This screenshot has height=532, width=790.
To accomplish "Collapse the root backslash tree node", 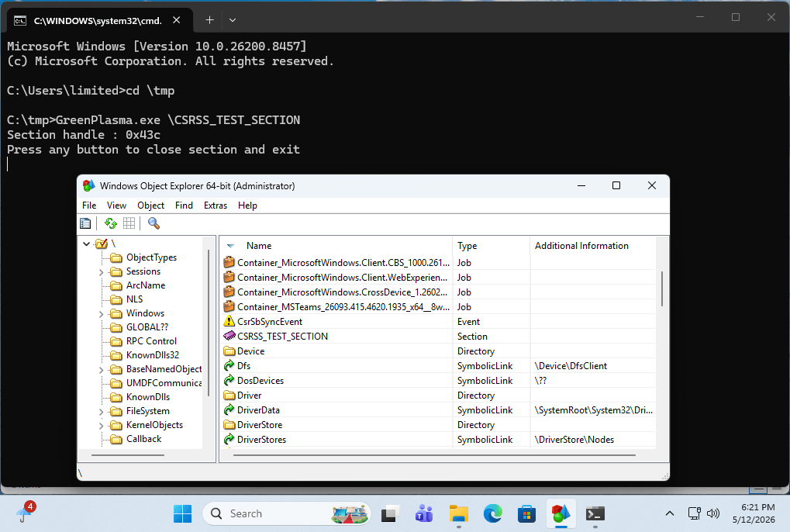I will pos(87,244).
